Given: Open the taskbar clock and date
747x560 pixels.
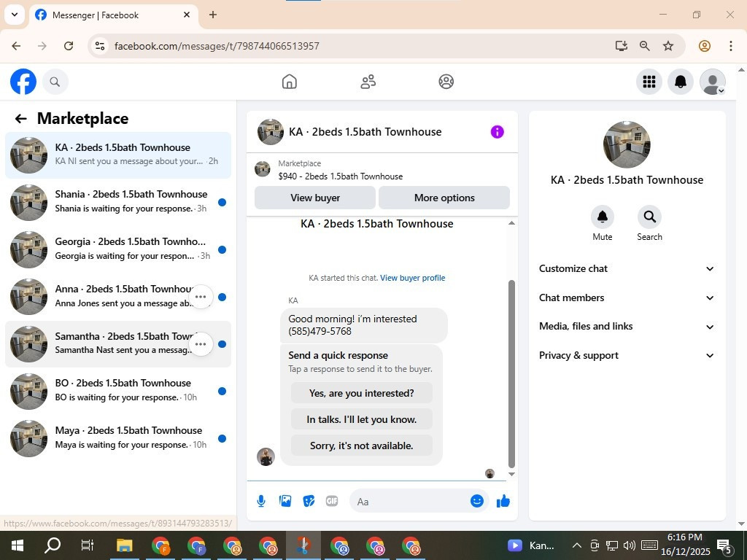Looking at the screenshot, I should [x=685, y=545].
